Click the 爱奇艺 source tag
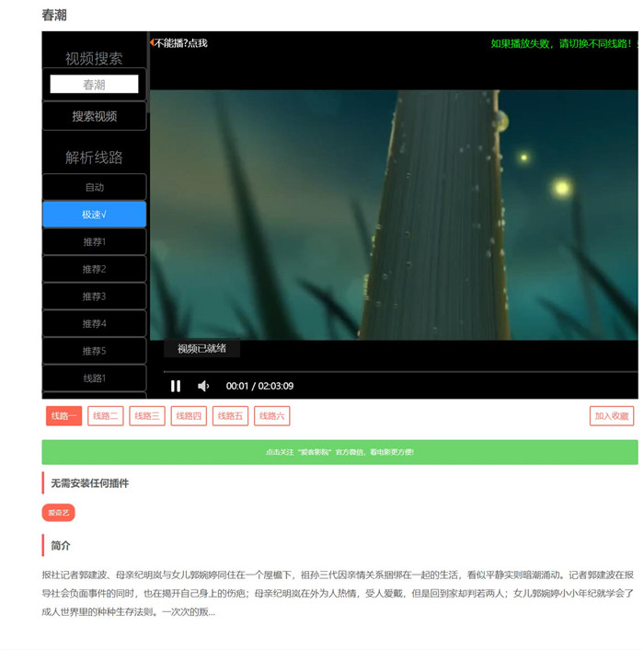The height and width of the screenshot is (650, 644). (x=58, y=513)
